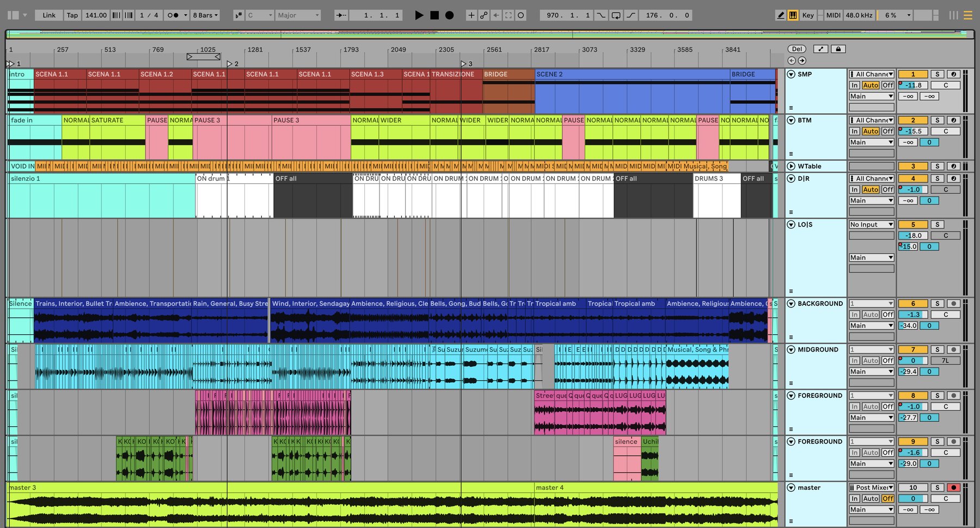The width and height of the screenshot is (980, 528).
Task: Toggle the Arrangement Loop switch
Action: click(616, 15)
